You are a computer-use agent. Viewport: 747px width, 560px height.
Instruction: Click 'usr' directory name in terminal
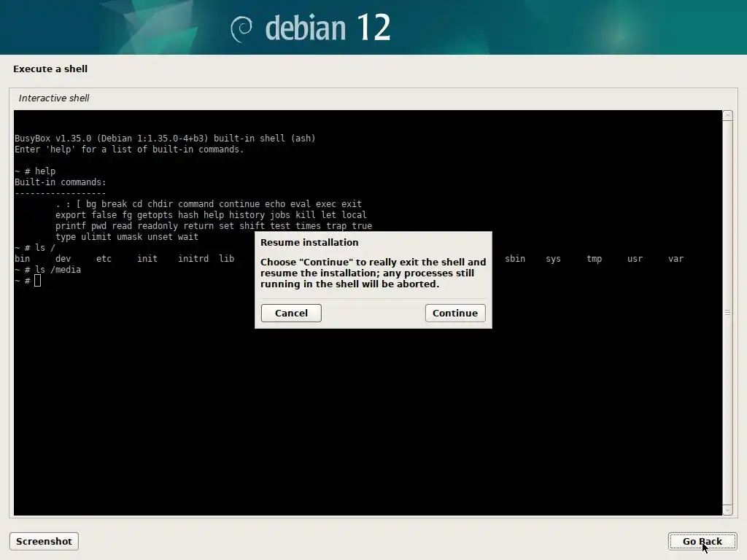click(x=635, y=259)
